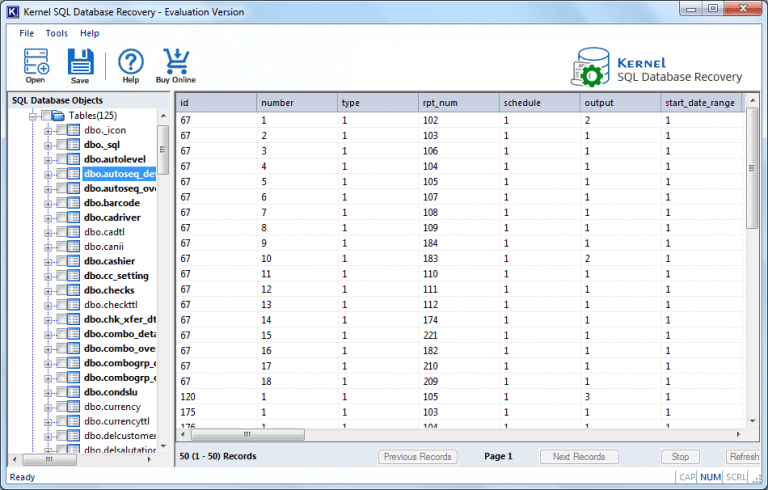Viewport: 768px width, 490px height.
Task: Click rpt_num cell with value 184
Action: coord(431,244)
